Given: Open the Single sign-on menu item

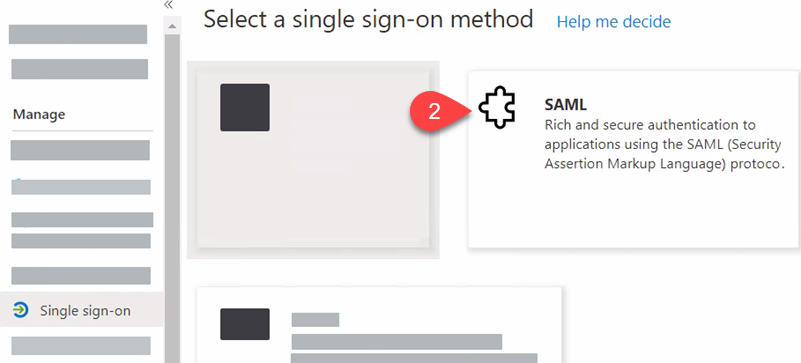Looking at the screenshot, I should coord(82,310).
